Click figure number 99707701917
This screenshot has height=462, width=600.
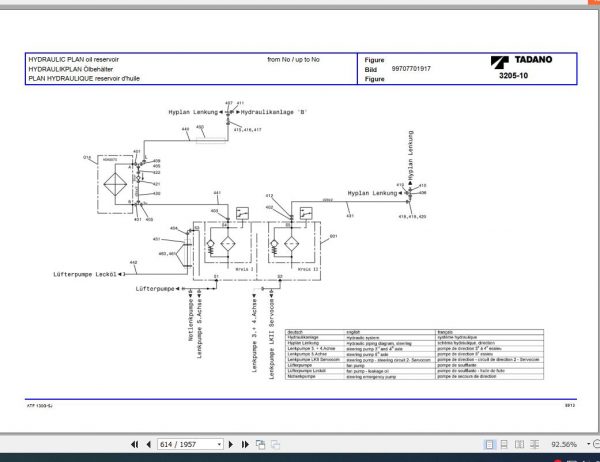point(411,69)
